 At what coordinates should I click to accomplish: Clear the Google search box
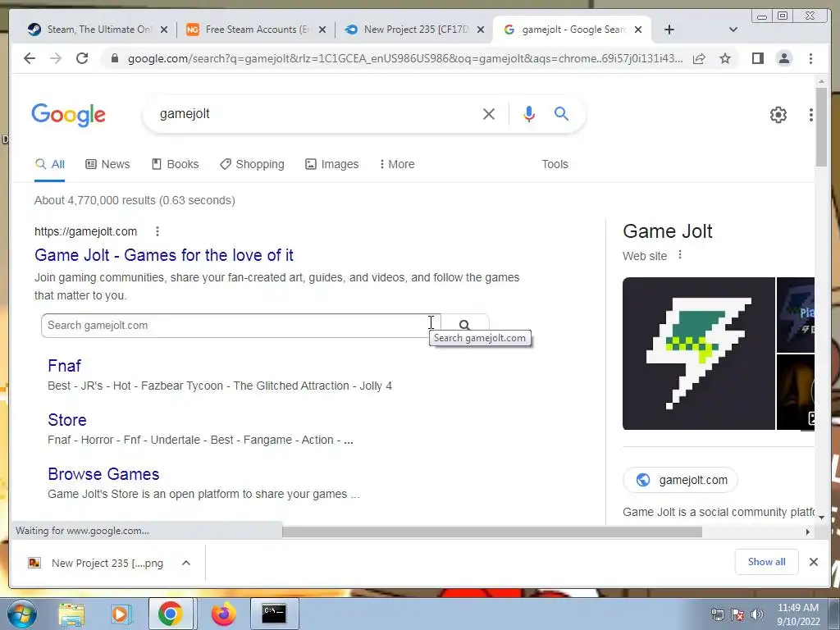489,113
